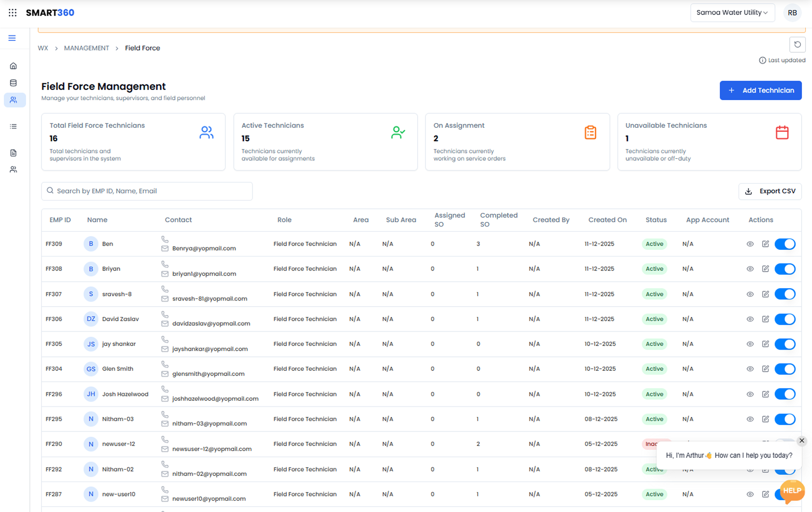Click Glen Smith's GS avatar
The image size is (812, 512).
(x=91, y=369)
